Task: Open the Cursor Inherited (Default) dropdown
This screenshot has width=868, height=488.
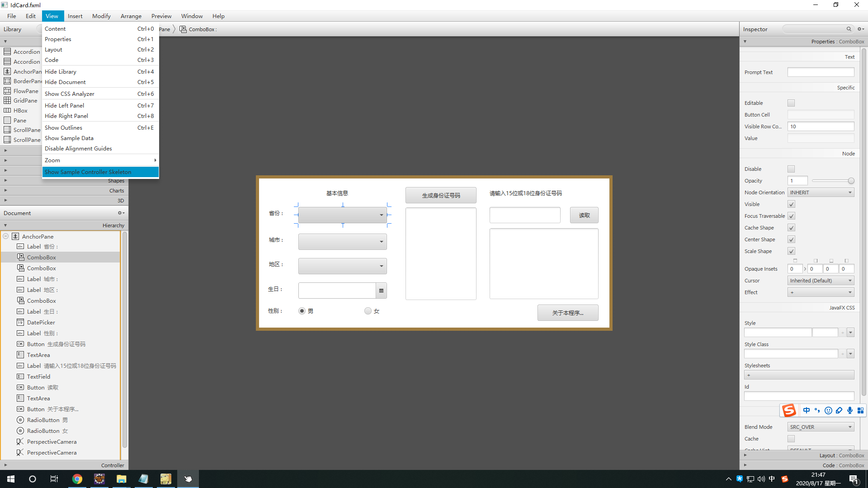Action: tap(821, 281)
